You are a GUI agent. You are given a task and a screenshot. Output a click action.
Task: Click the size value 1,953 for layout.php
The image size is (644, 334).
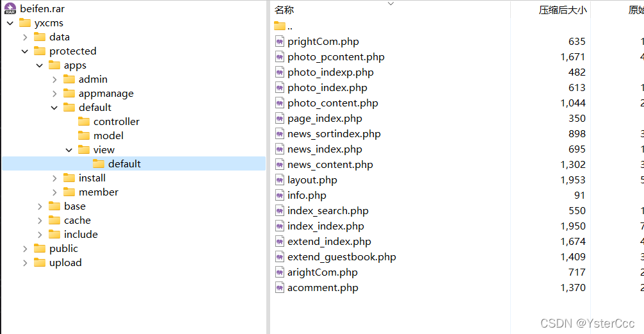coord(573,180)
